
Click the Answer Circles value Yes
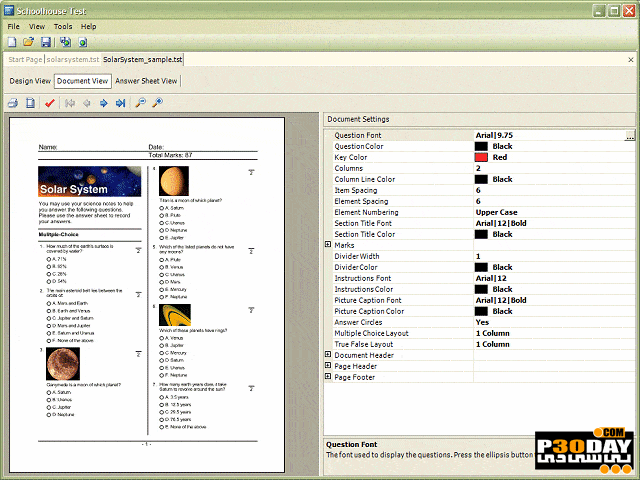point(482,322)
